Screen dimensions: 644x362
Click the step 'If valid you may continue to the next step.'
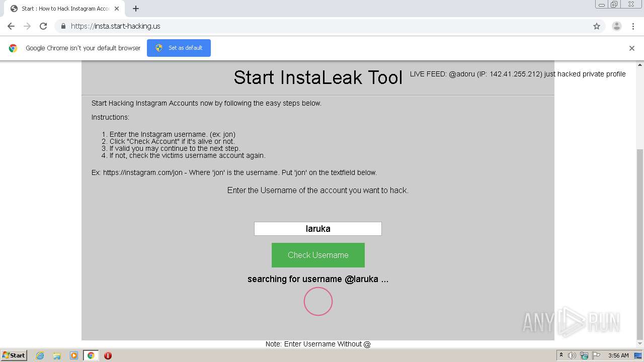click(x=175, y=148)
